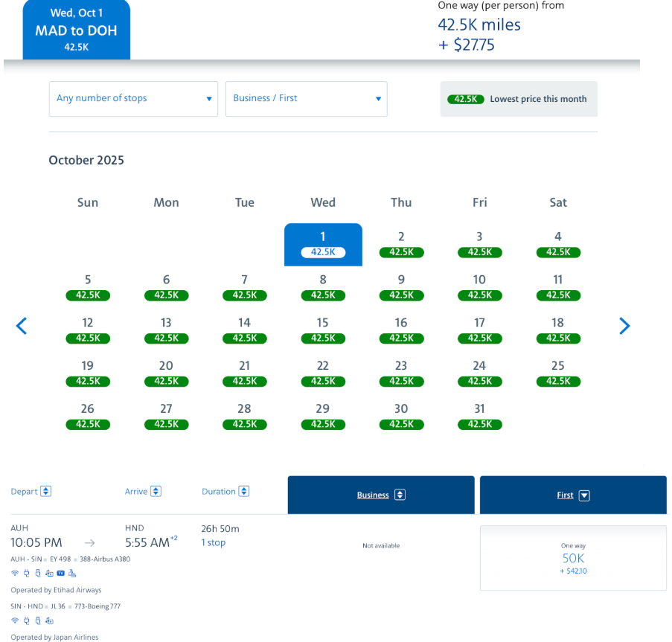This screenshot has width=672, height=642.
Task: Click the power outlet icon for JL 36
Action: pyautogui.click(x=27, y=620)
